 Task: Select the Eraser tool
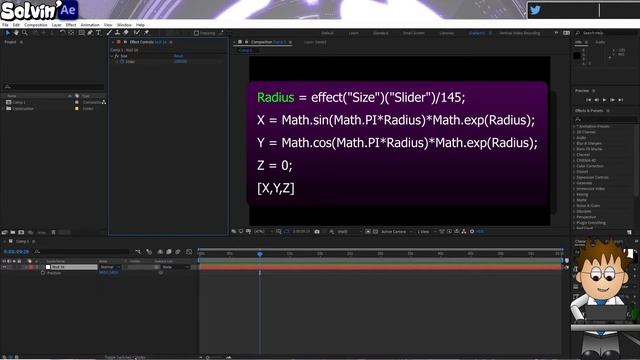(126, 33)
